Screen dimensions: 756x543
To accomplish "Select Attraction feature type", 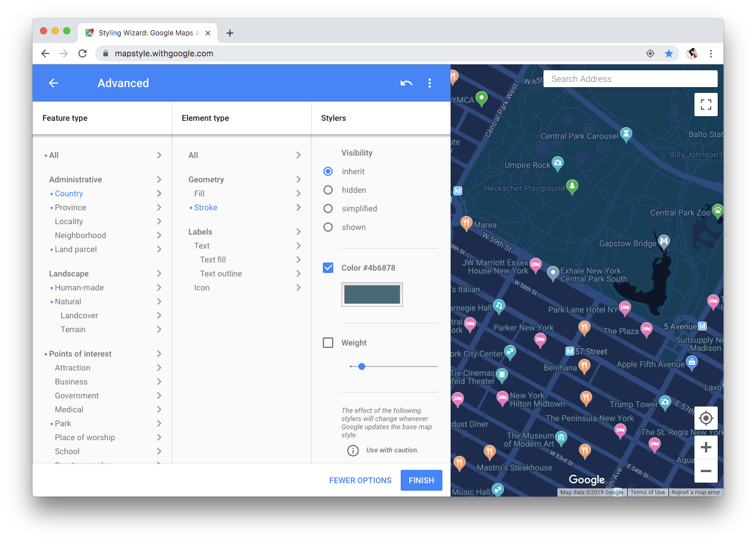I will (x=73, y=368).
